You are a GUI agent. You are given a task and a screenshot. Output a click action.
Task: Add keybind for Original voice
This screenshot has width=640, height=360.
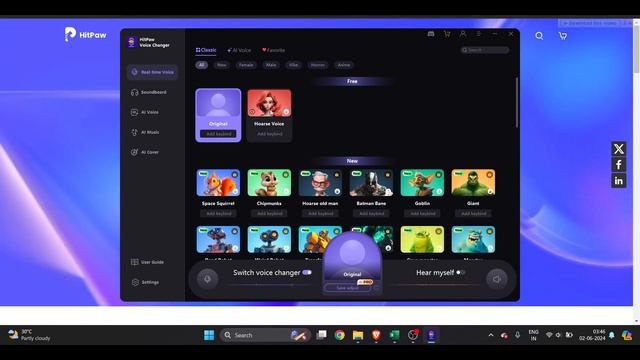pyautogui.click(x=218, y=134)
